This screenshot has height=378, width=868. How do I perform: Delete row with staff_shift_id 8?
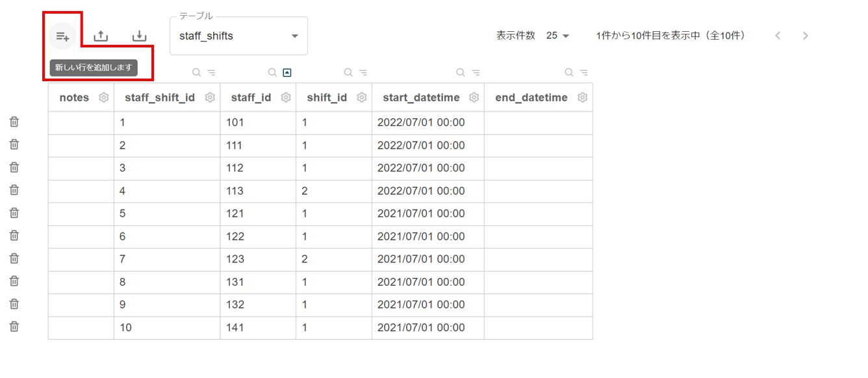(14, 281)
